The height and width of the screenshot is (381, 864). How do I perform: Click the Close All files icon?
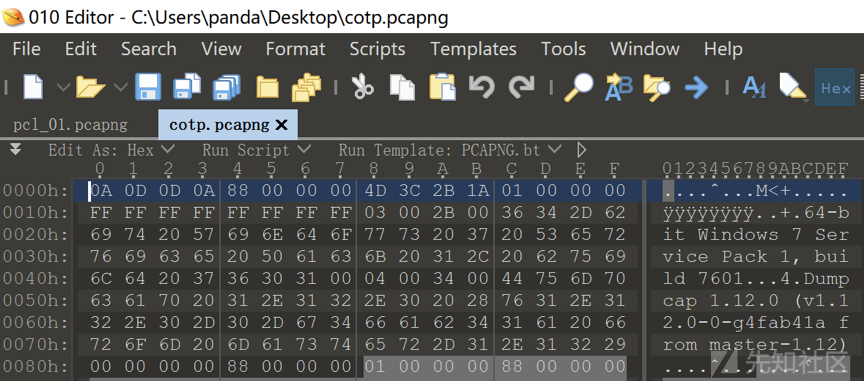click(x=306, y=87)
